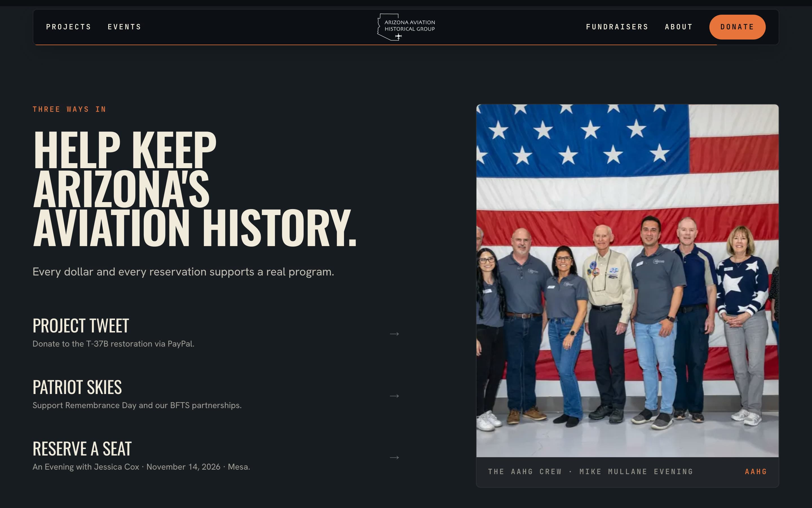Screen dimensions: 812x508
Task: Select the Patriot Skies heading
Action: click(77, 387)
